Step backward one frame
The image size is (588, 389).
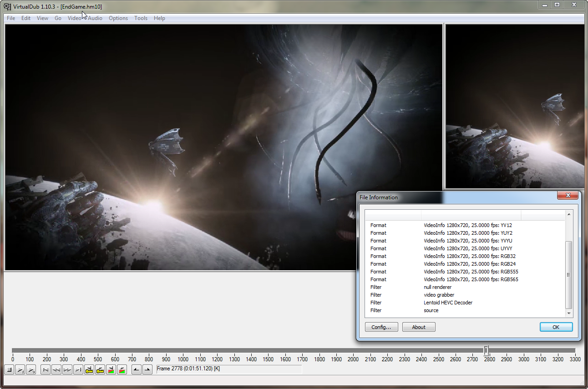(56, 370)
